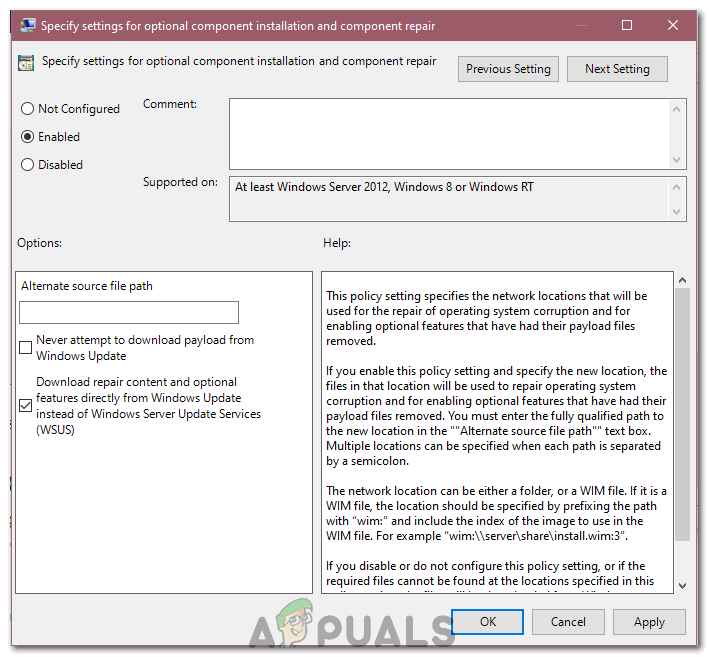Select the Not Configured radio button
The image size is (709, 657).
tap(28, 109)
